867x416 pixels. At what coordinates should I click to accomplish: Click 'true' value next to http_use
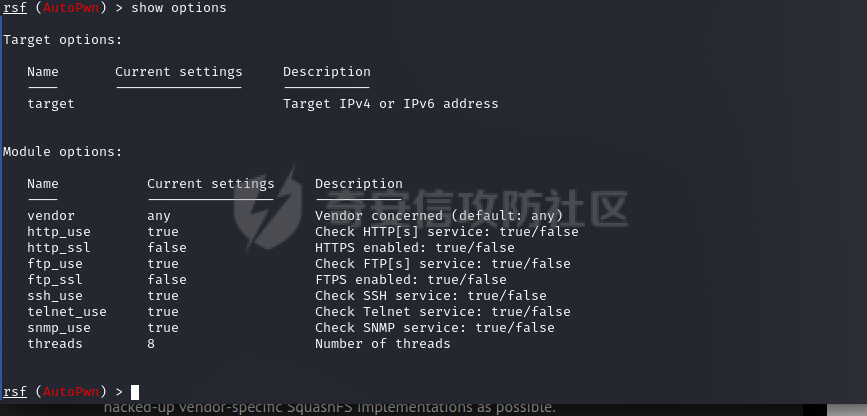163,231
